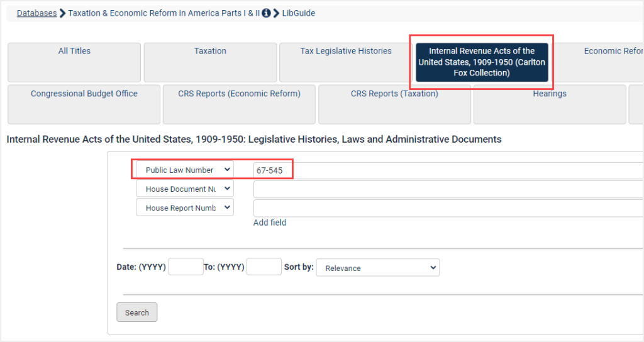644x342 pixels.
Task: Switch to the All Titles tab
Action: click(74, 62)
